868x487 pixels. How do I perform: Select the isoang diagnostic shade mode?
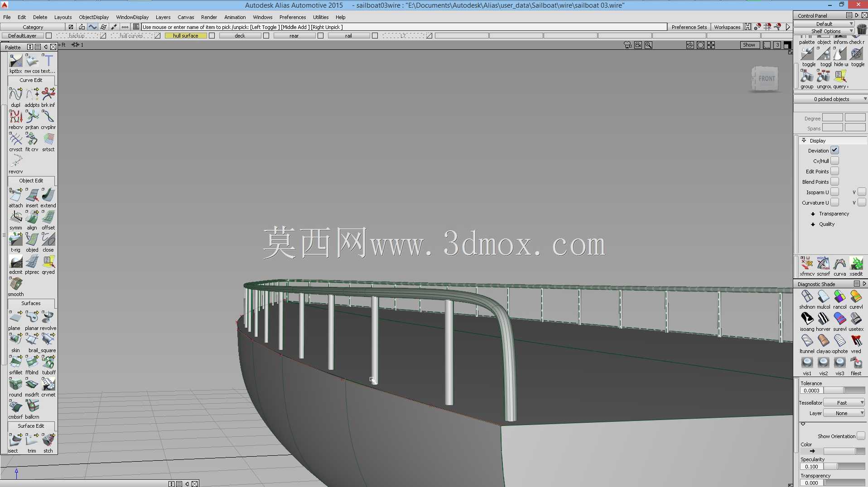tap(807, 319)
